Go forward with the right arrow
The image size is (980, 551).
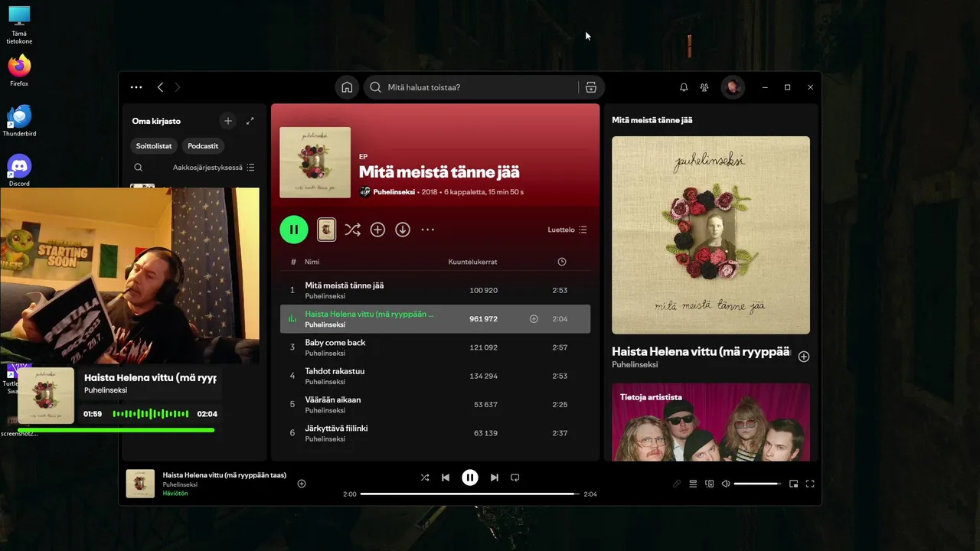[x=178, y=87]
